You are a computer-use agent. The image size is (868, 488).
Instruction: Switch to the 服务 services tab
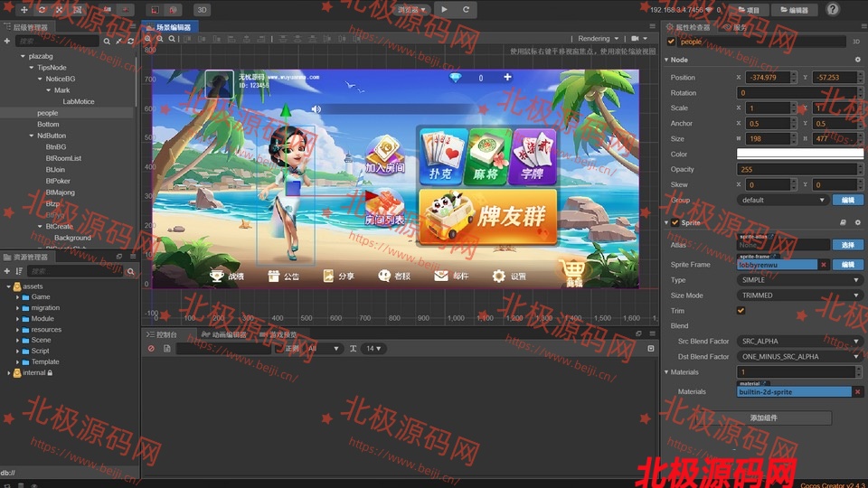click(734, 27)
